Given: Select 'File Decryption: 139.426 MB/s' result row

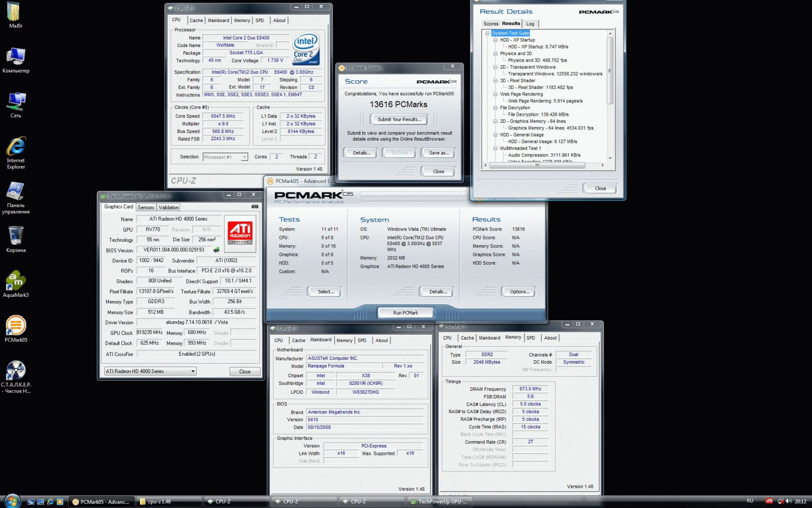Looking at the screenshot, I should tap(538, 114).
